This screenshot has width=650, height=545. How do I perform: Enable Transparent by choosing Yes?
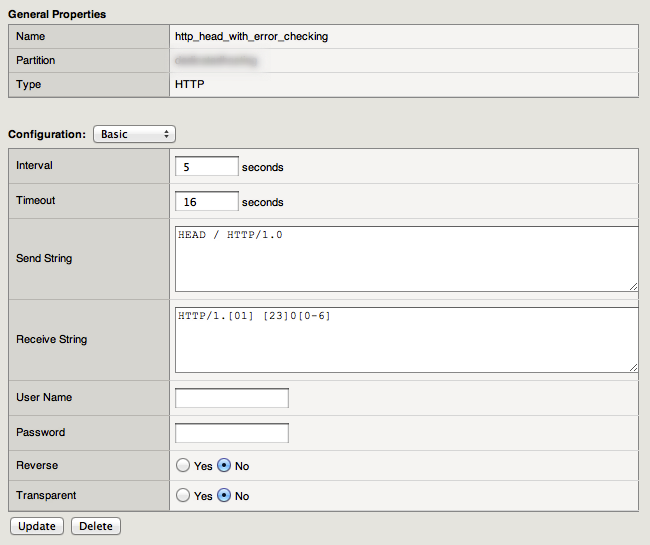(182, 496)
